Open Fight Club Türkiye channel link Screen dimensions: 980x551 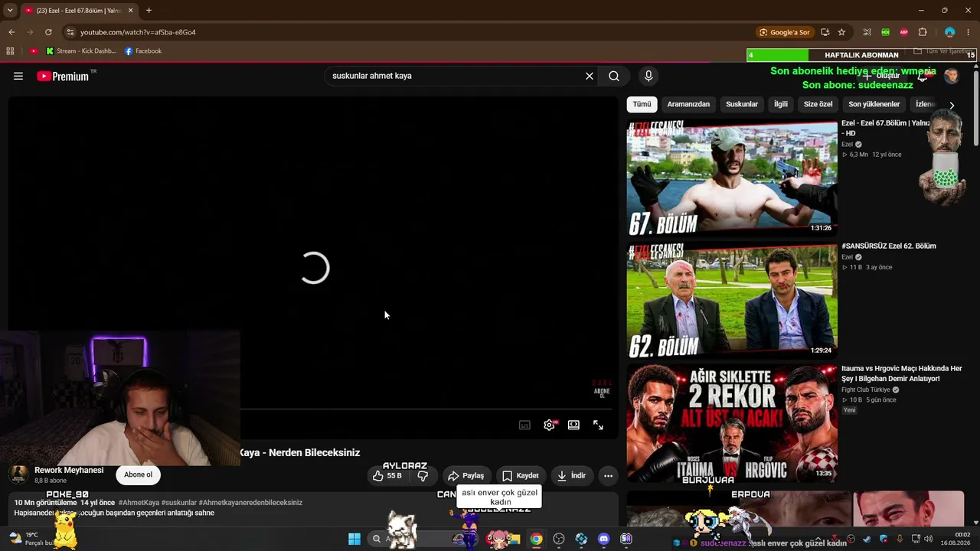865,390
